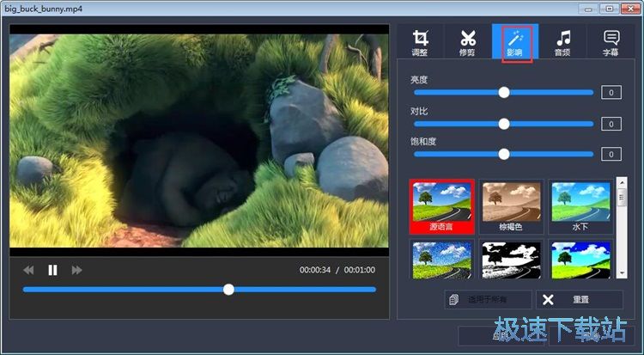
Task: Switch to the 修剪 scissors trim tab
Action: click(468, 41)
